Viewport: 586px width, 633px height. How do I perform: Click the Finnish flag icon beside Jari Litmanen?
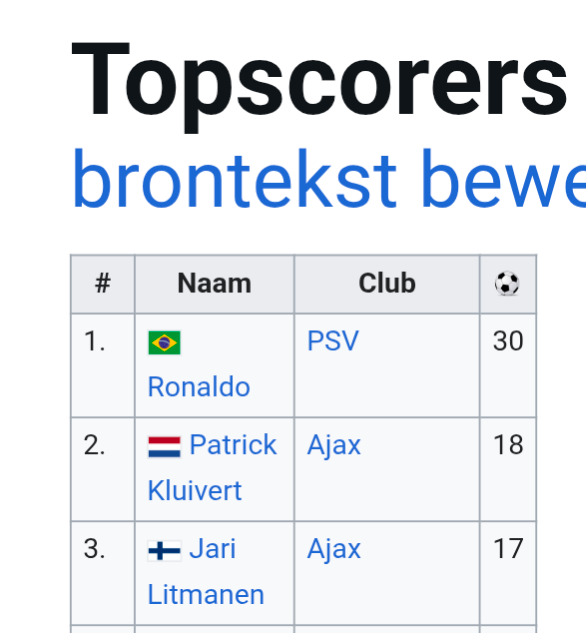point(164,551)
